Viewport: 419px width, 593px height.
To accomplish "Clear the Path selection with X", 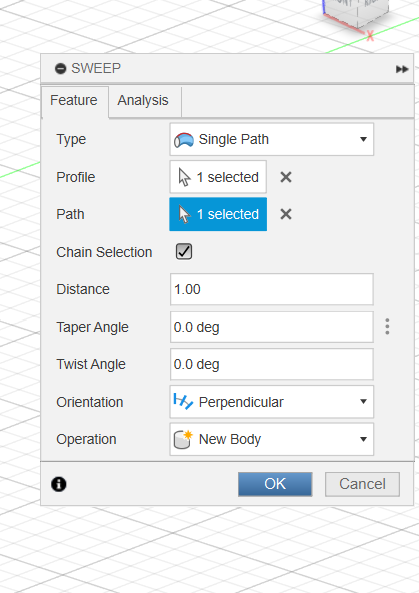I will point(286,214).
